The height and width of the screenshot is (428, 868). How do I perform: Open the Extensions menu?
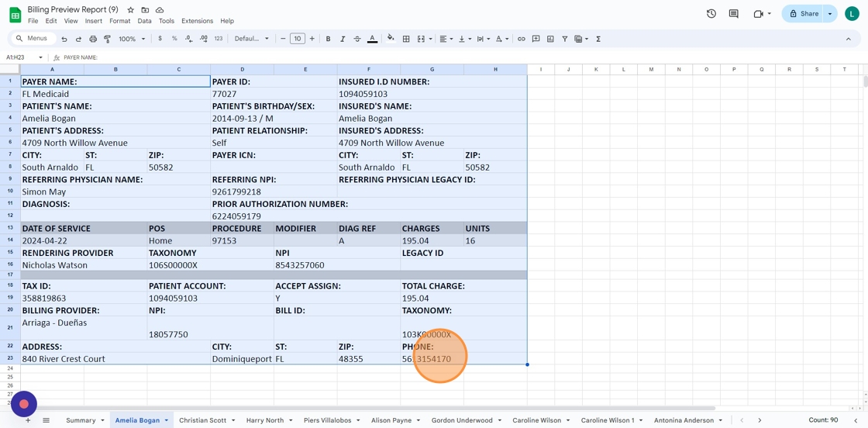pyautogui.click(x=197, y=21)
